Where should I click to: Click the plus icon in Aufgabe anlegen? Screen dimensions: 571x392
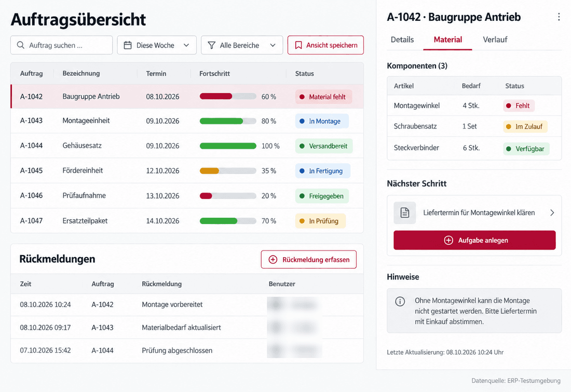448,241
